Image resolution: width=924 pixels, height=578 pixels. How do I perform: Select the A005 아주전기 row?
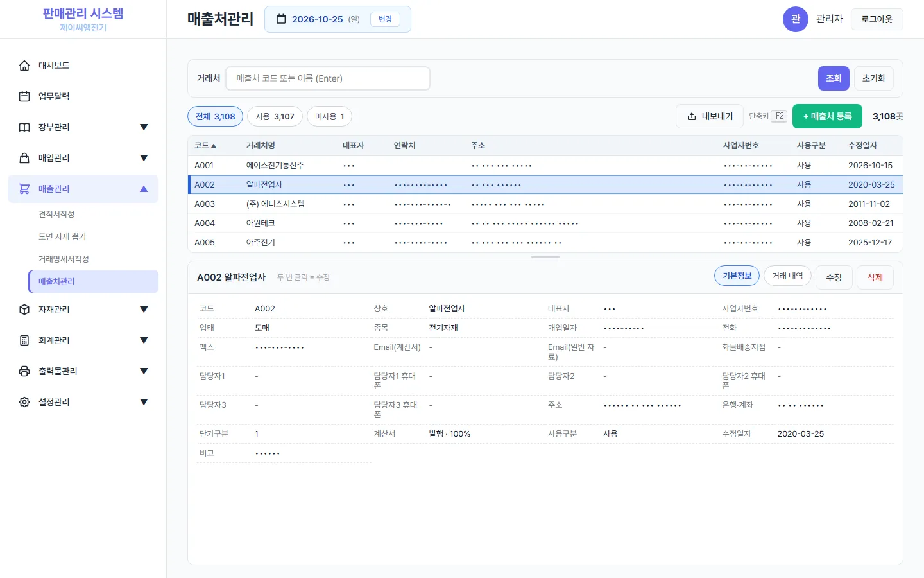(545, 242)
